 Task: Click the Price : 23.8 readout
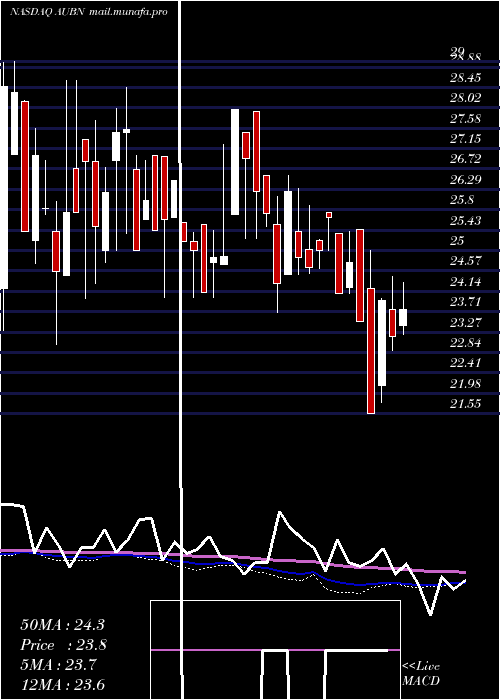tap(63, 645)
